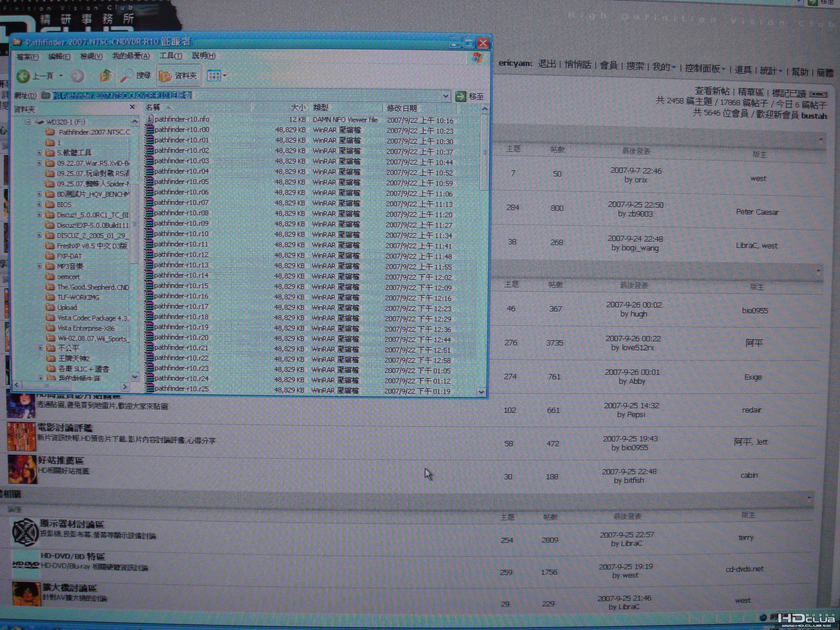
Task: Click WinRAR icon of pathfinder-r10.r15
Action: pos(149,285)
